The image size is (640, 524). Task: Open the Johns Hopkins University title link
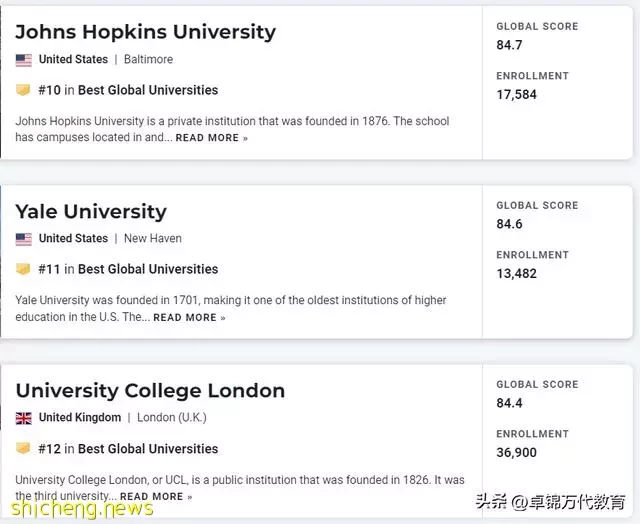coord(145,32)
